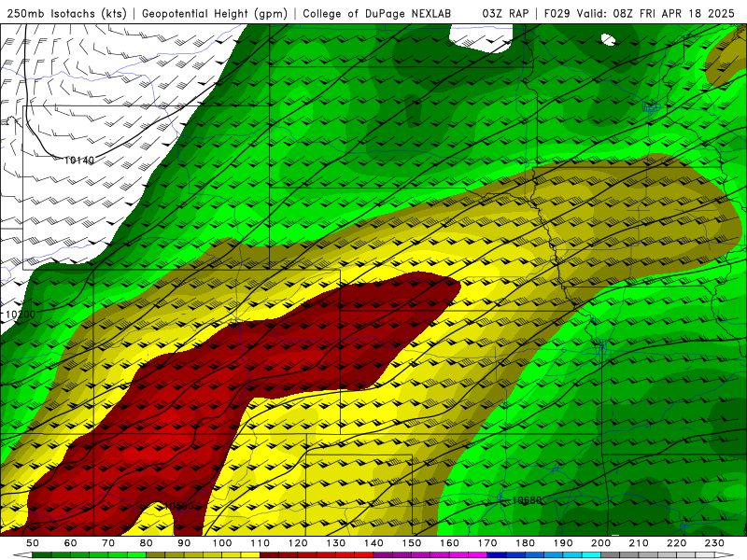Click the 180 knot colorbar label

525,543
